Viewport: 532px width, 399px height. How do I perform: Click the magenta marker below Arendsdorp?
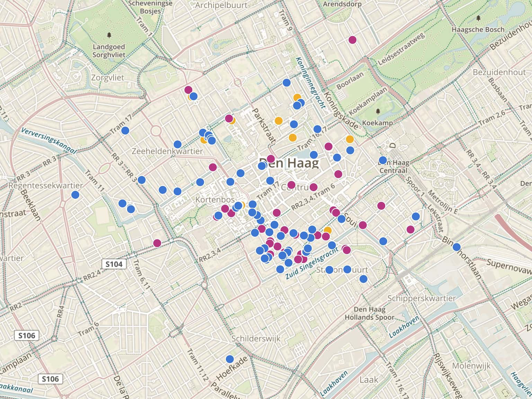coord(352,40)
